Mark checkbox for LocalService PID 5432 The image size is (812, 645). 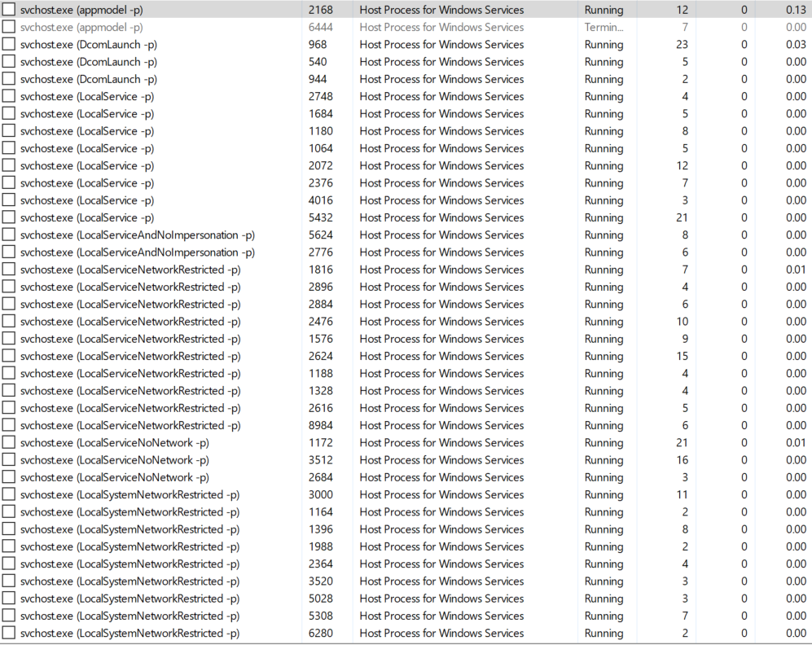coord(8,217)
